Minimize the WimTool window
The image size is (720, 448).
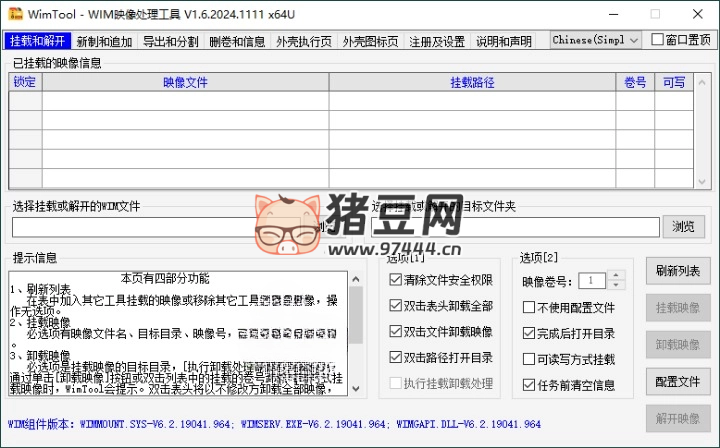click(x=613, y=14)
